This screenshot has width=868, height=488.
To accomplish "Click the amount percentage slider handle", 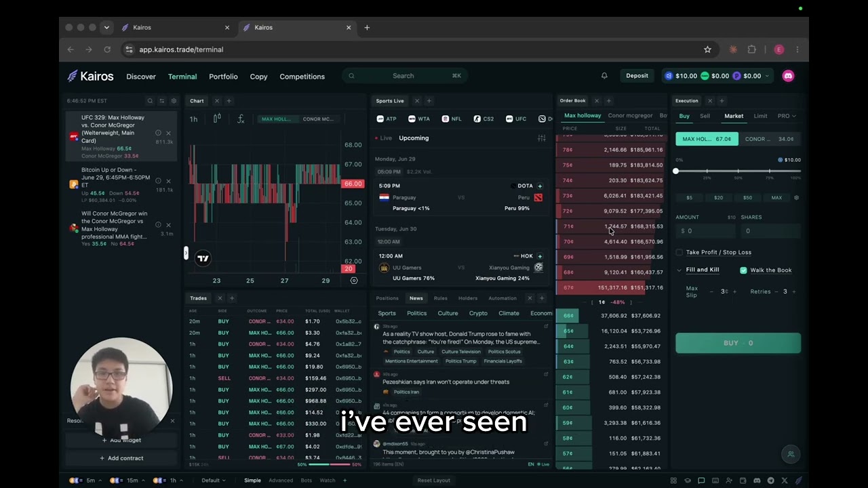I will tap(675, 171).
